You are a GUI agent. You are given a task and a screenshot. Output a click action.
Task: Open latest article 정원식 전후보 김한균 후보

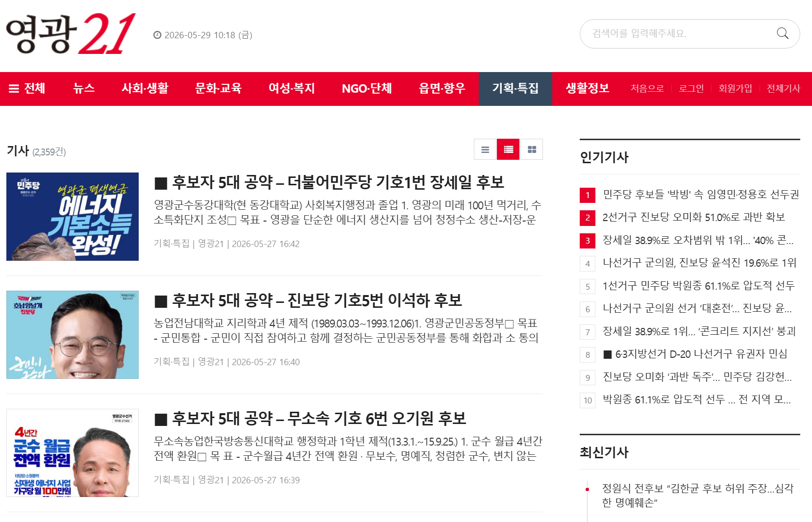pyautogui.click(x=698, y=496)
